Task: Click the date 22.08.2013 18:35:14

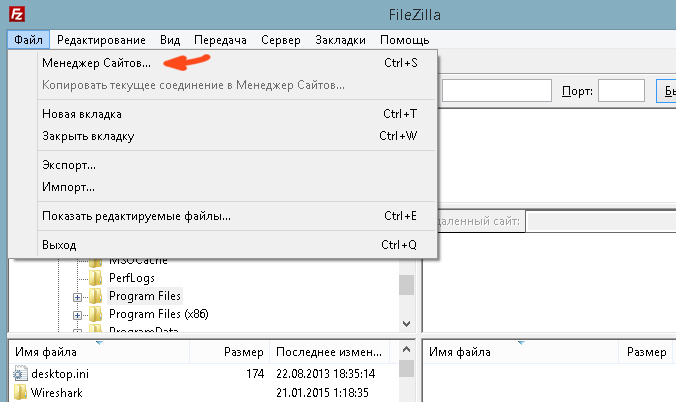Action: pyautogui.click(x=325, y=374)
